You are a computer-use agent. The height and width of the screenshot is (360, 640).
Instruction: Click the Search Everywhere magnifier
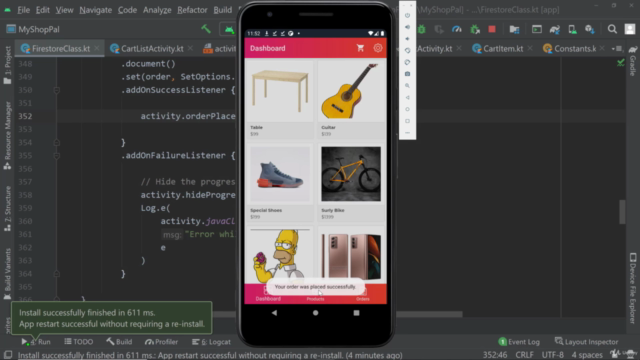coord(612,29)
